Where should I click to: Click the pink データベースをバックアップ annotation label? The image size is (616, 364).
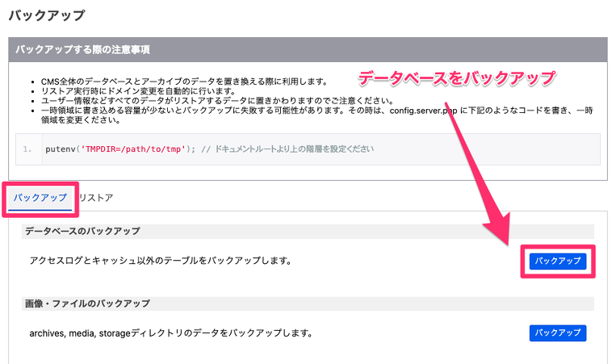click(x=457, y=78)
